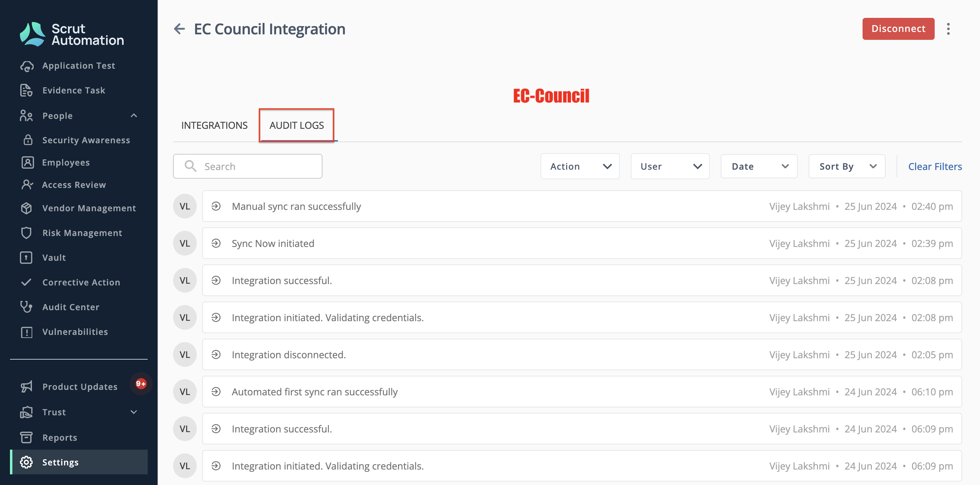Open Corrective Action checkmark icon
This screenshot has height=485, width=980.
coord(26,282)
